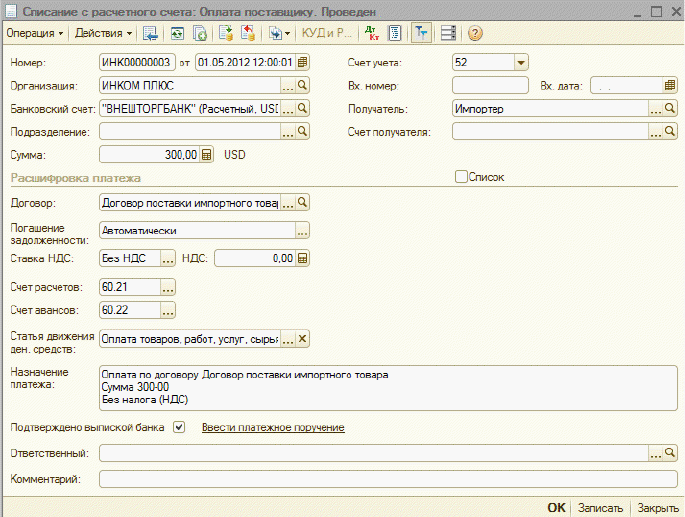Click the Закрыть button

pos(658,507)
